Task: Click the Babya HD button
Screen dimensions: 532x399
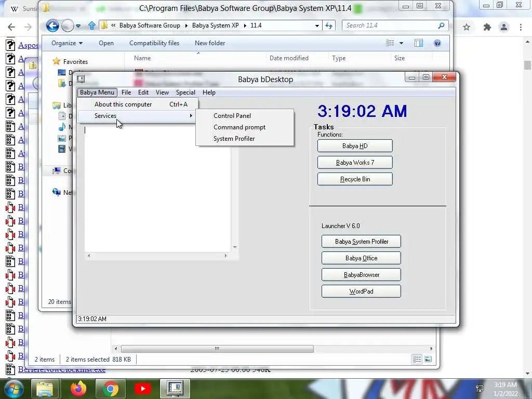Action: 355,146
